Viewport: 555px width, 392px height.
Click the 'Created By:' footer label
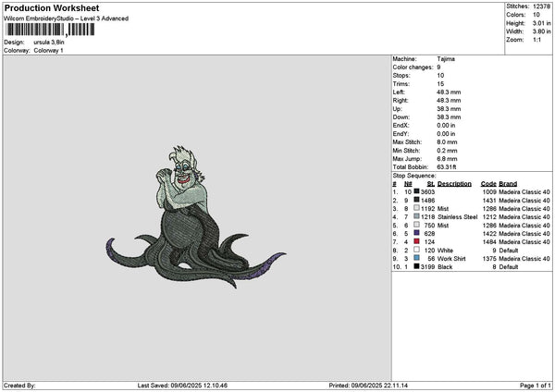pos(19,386)
